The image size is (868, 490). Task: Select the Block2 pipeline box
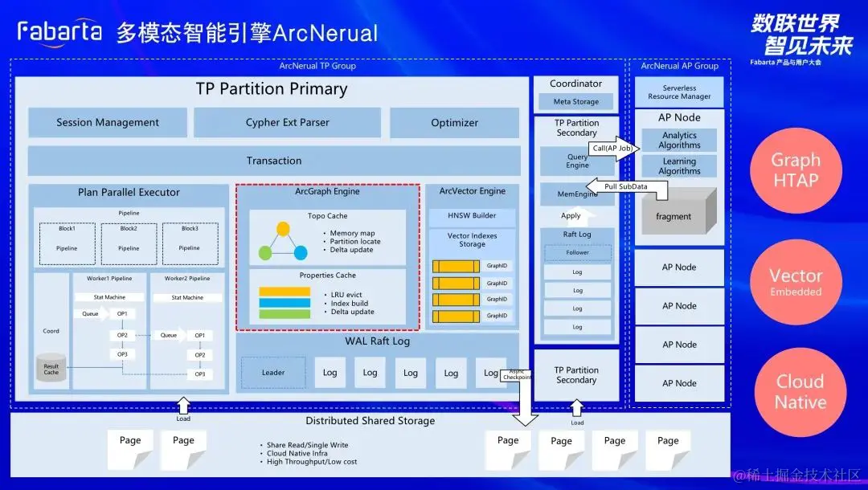129,243
